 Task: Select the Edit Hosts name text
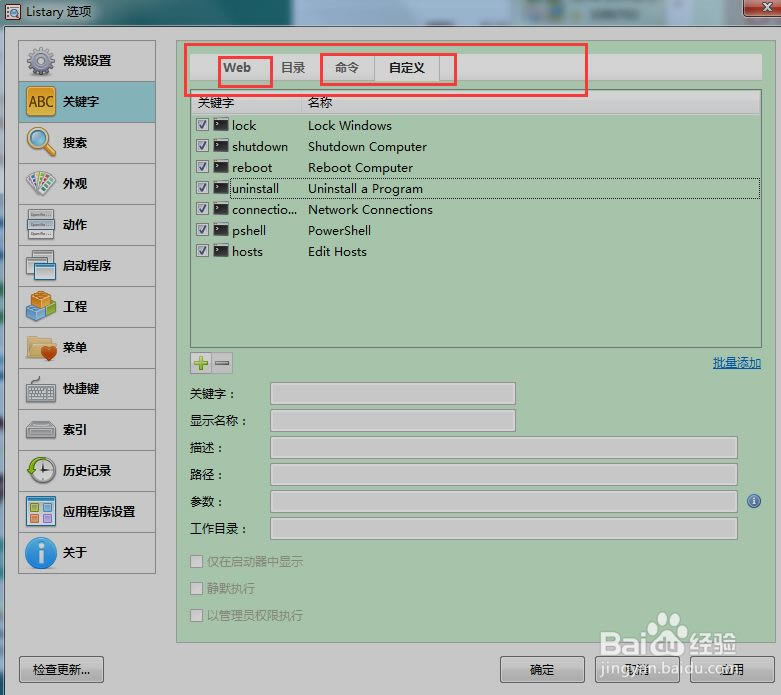click(x=337, y=252)
